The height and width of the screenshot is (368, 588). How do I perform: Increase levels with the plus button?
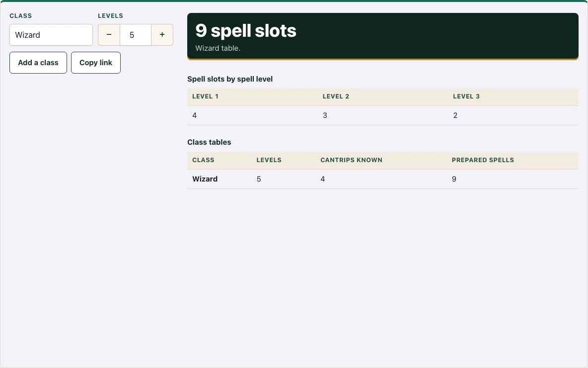coord(162,35)
